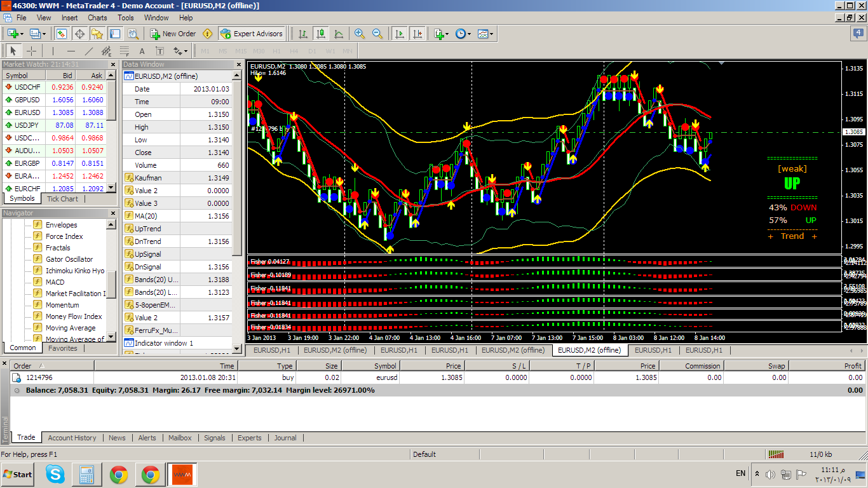
Task: Open Skype from the taskbar
Action: [x=55, y=475]
